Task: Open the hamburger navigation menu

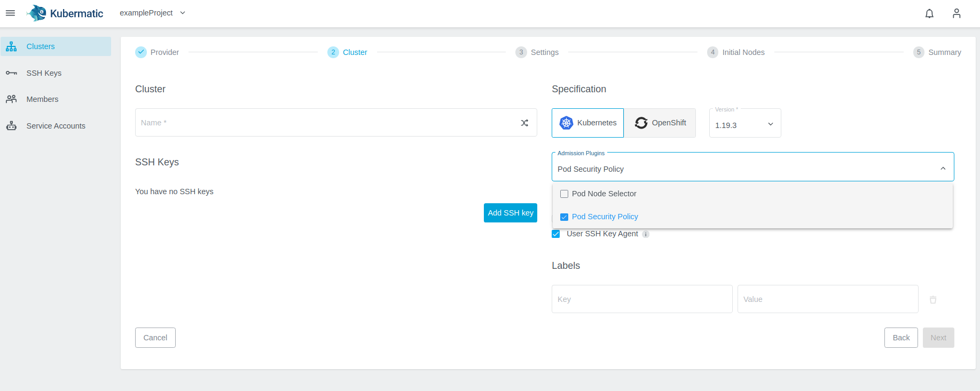Action: (x=10, y=13)
